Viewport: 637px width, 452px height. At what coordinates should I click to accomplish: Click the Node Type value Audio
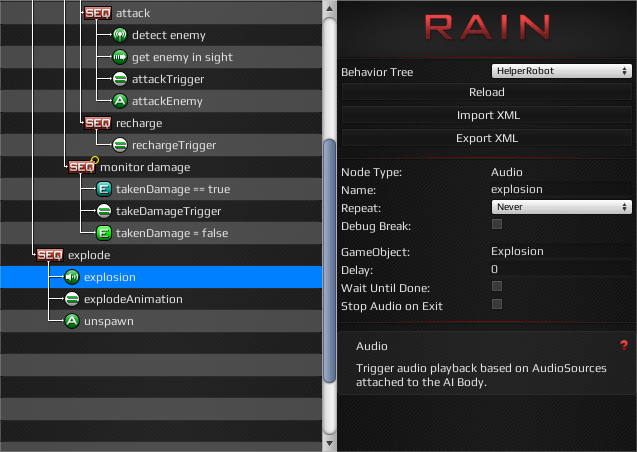tap(507, 172)
